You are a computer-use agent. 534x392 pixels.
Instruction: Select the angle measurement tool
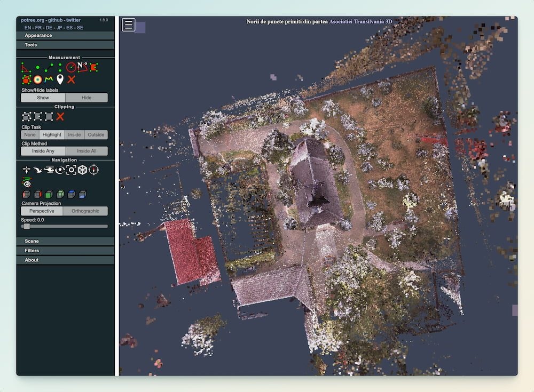click(26, 68)
